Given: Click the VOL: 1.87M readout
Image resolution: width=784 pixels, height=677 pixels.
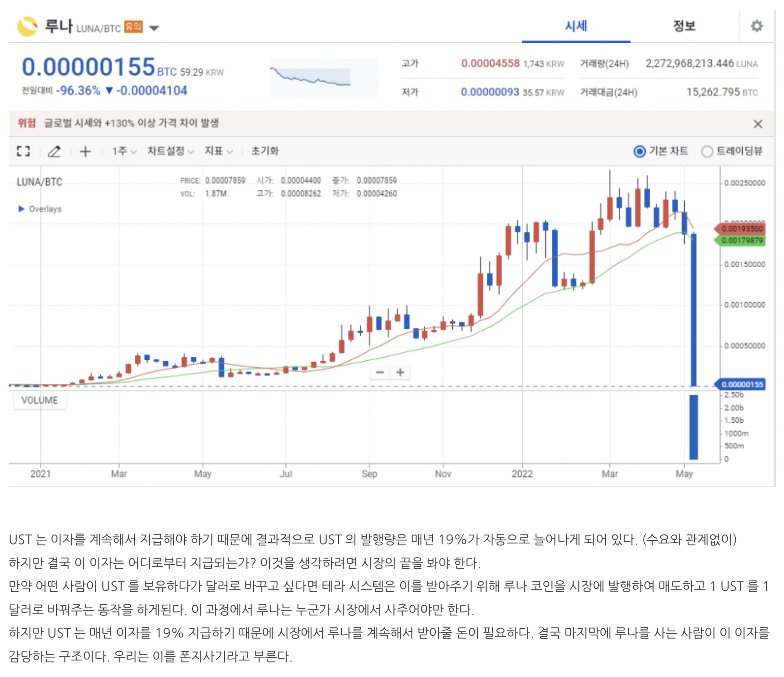Looking at the screenshot, I should pos(204,194).
